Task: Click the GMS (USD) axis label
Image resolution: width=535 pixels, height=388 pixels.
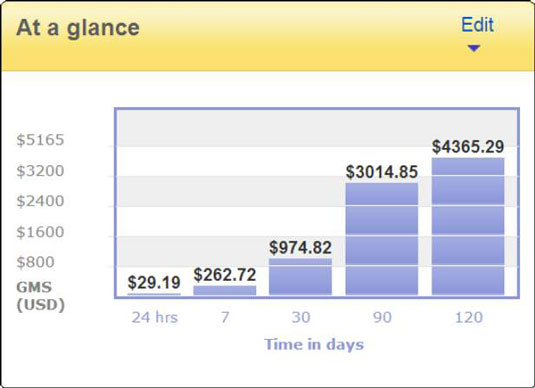Action: click(x=40, y=296)
